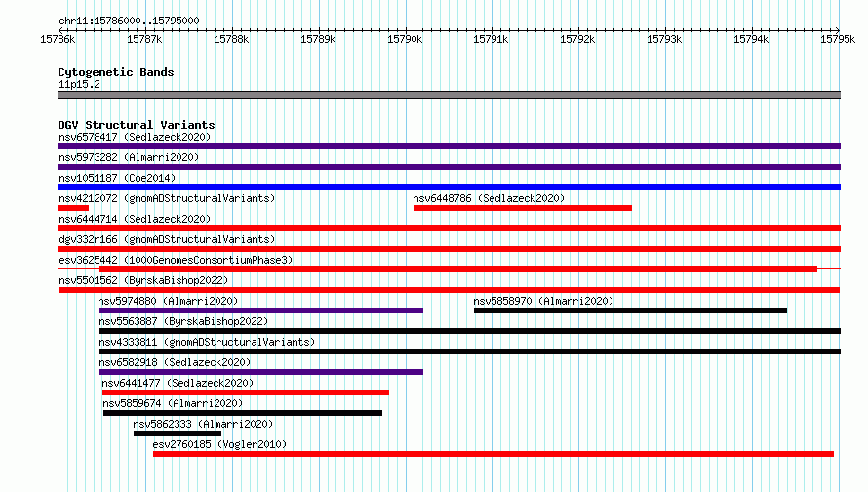Click the red nsv6448786 variant bar
Image resolution: width=868 pixels, height=492 pixels.
coord(523,208)
